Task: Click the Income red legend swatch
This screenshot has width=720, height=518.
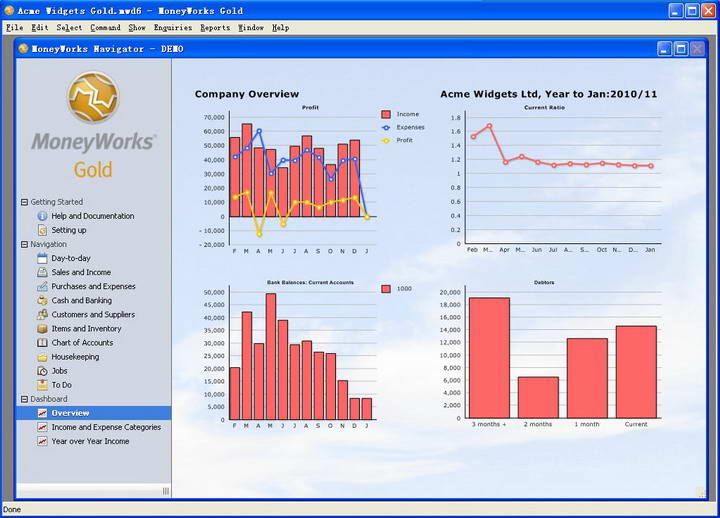Action: coord(386,114)
